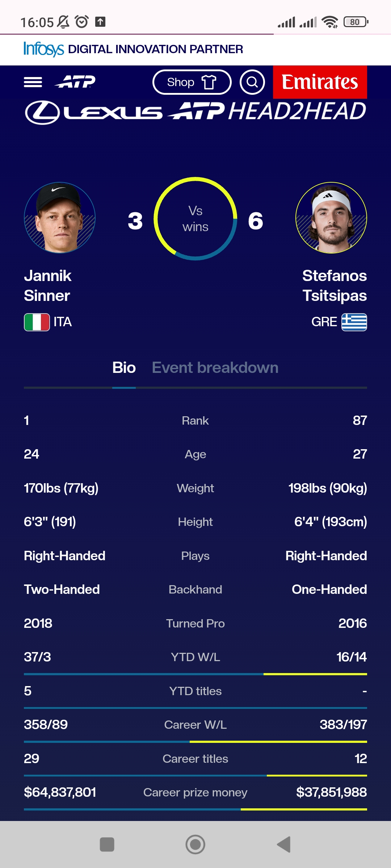The height and width of the screenshot is (868, 391).
Task: Tap Android home circle button
Action: point(195,844)
